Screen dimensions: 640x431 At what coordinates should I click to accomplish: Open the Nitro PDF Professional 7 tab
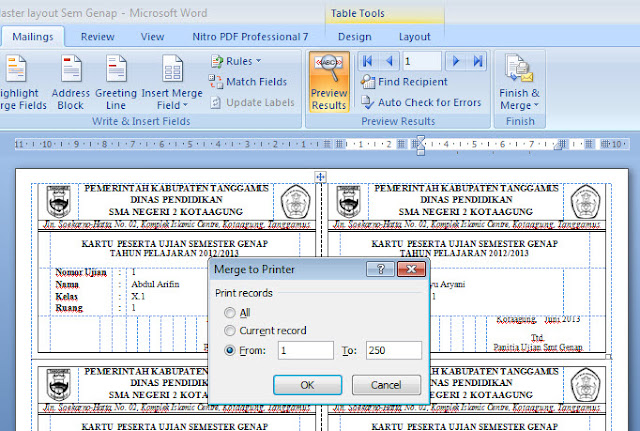250,37
